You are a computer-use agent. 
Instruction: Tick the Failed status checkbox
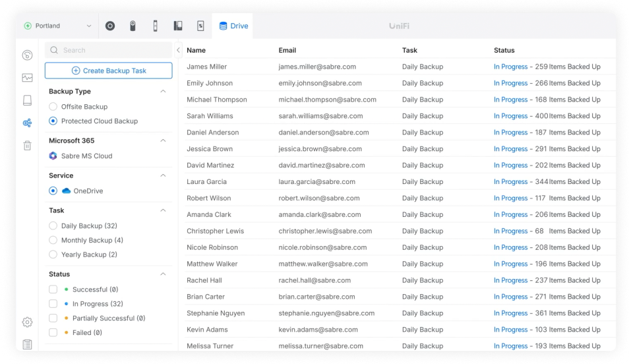click(53, 333)
